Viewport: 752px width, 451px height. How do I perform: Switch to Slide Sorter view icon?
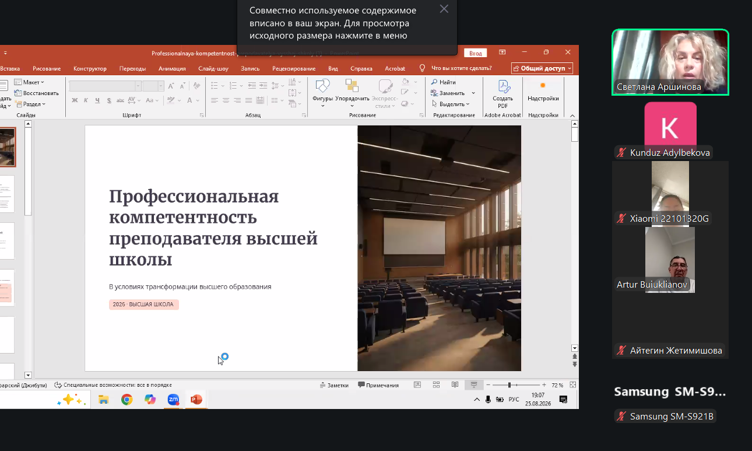coord(436,385)
